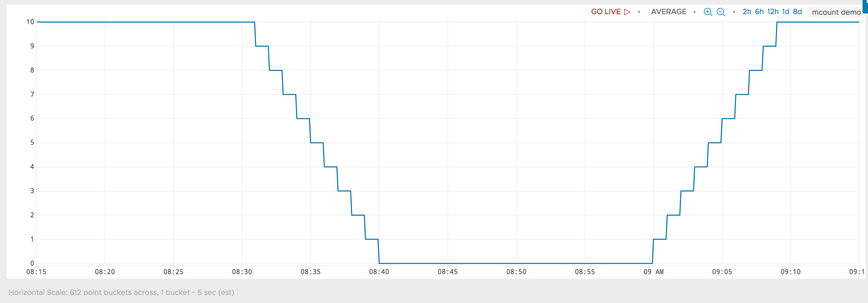This screenshot has height=303, width=868.
Task: Click the 09 AM x-axis label
Action: (x=653, y=272)
